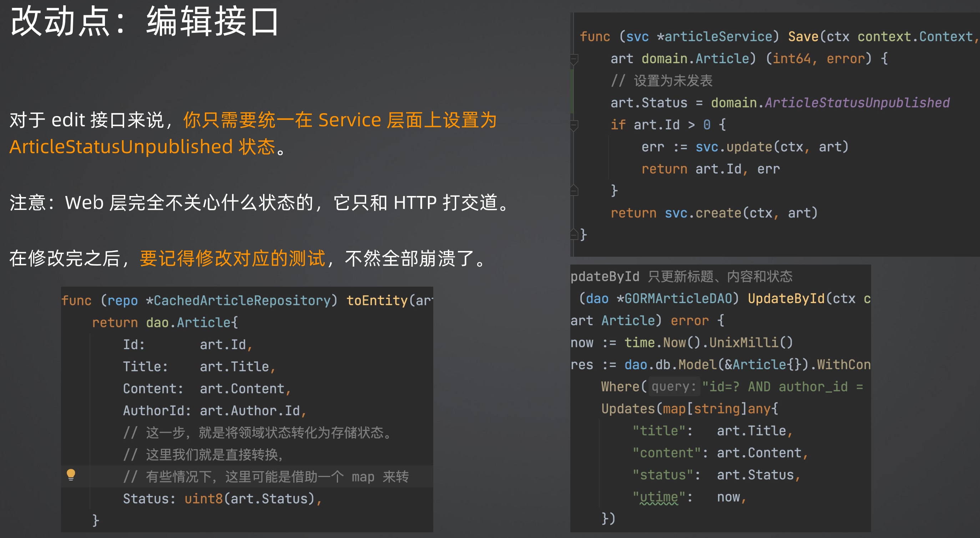Click '"title": art.Title,' map entry
This screenshot has height=538, width=980.
click(712, 432)
